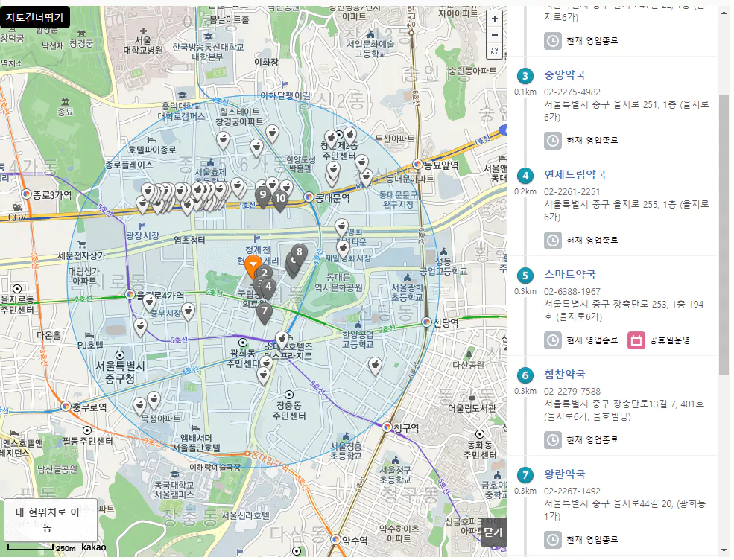The height and width of the screenshot is (560, 734).
Task: Click the 을지로4가역 station label on map
Action: click(160, 296)
